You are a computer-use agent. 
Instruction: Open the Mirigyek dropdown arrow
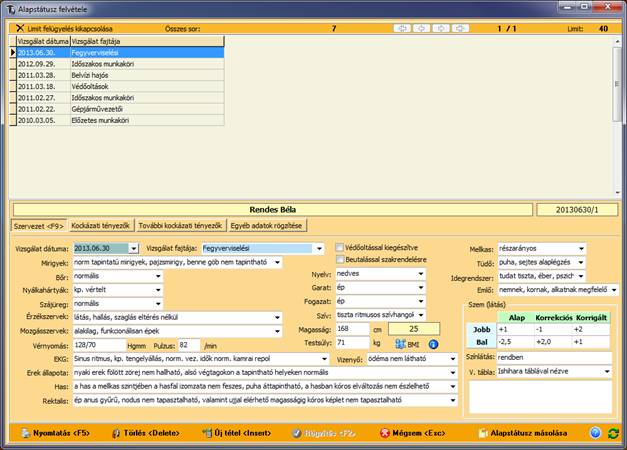(277, 262)
